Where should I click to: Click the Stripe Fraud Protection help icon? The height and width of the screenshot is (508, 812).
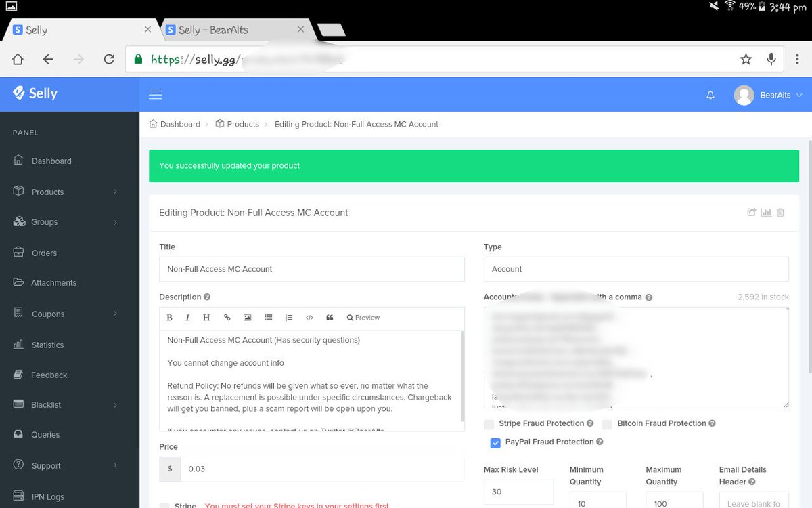pyautogui.click(x=590, y=423)
